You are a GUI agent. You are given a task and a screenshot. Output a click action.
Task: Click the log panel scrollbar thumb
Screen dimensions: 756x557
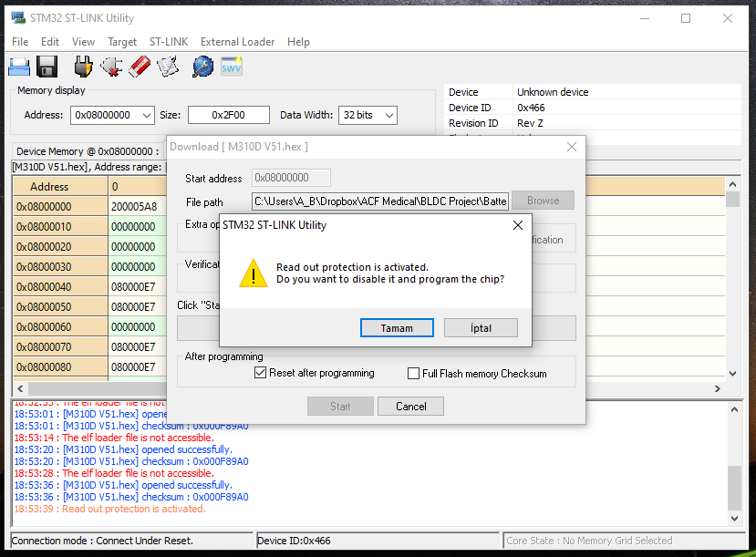tap(734, 487)
